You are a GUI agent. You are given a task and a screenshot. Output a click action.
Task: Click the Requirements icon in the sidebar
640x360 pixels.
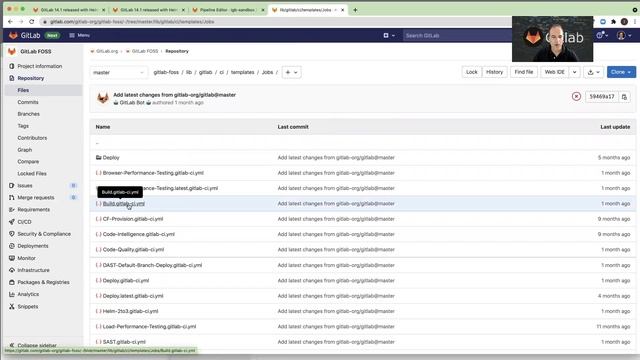(11, 210)
